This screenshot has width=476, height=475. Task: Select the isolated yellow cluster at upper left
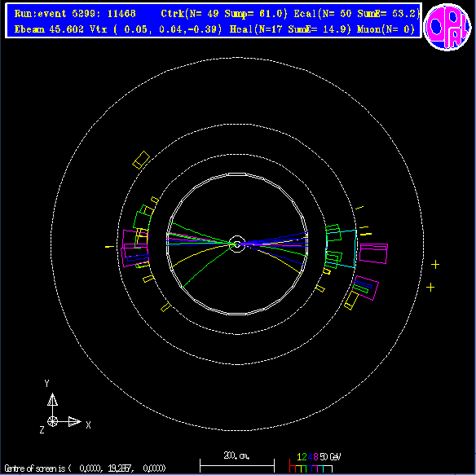141,160
